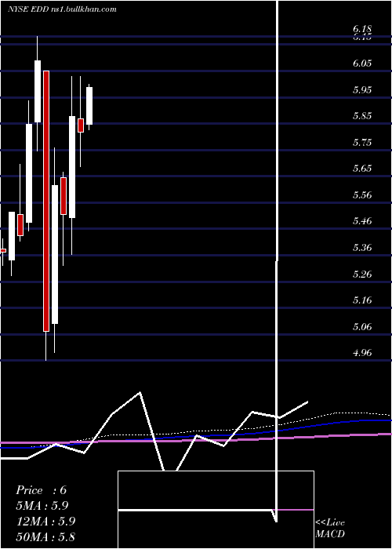Click the tallest red candlestick body
Image resolution: width=392 pixels, height=549 pixels.
coord(46,201)
